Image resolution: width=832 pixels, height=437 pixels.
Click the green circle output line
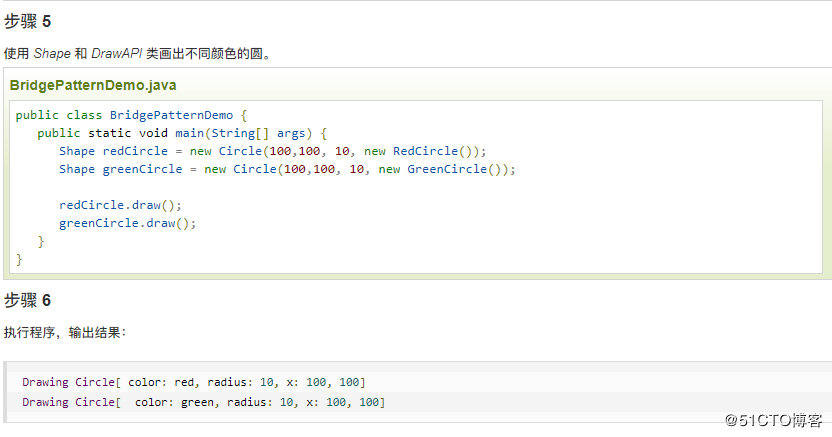(x=203, y=402)
